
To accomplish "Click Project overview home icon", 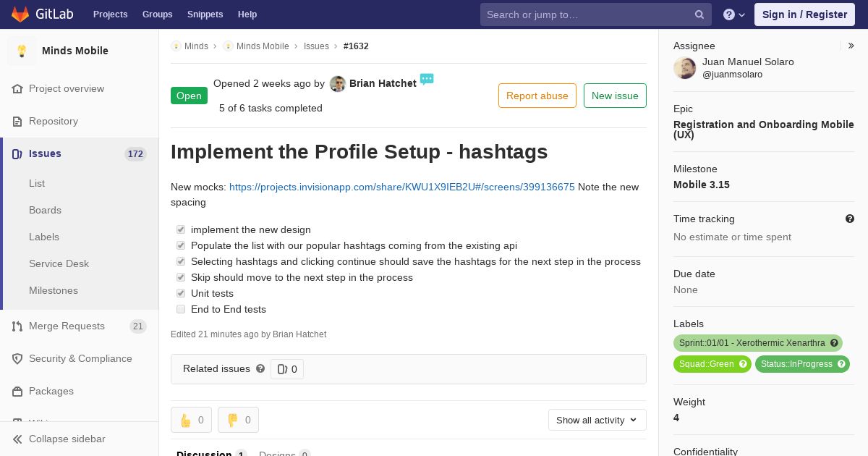I will click(x=17, y=88).
